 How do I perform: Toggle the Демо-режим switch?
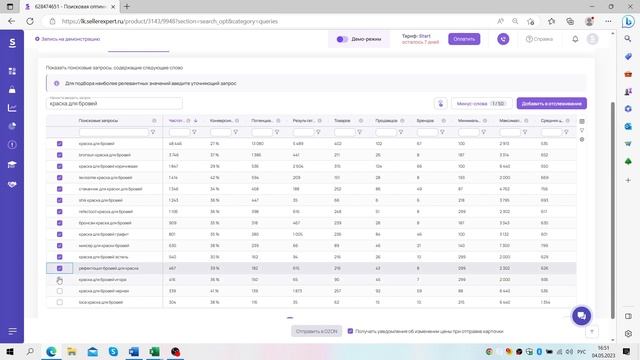coord(342,39)
